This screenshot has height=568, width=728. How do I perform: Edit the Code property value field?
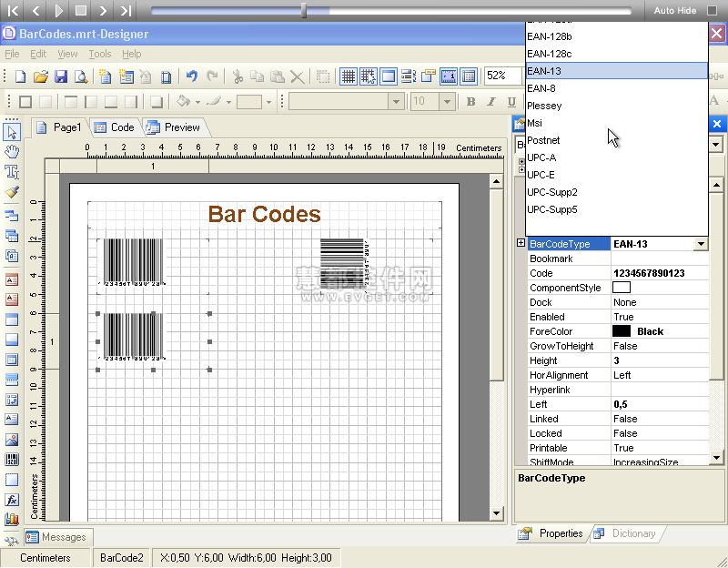660,273
